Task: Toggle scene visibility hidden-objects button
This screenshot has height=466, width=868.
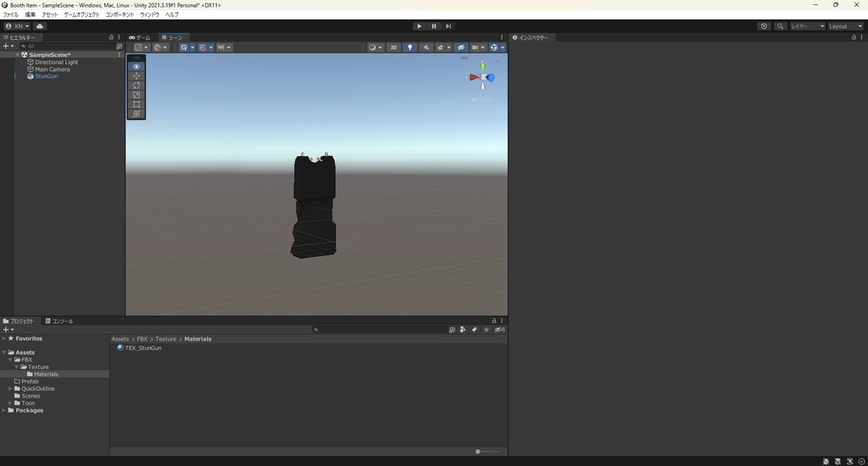Action: 460,47
